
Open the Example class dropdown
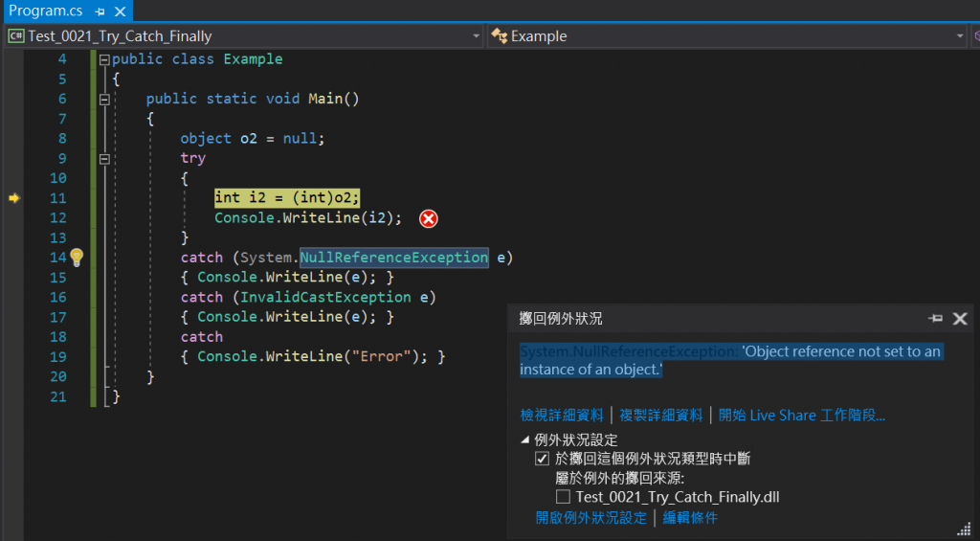[x=727, y=36]
